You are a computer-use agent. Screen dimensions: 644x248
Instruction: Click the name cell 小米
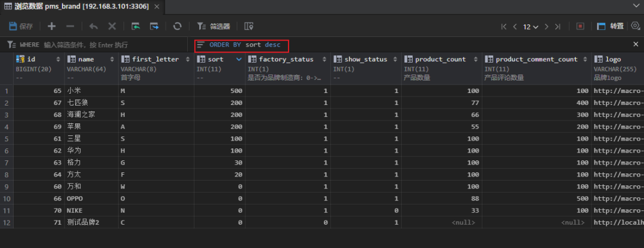[x=92, y=91]
